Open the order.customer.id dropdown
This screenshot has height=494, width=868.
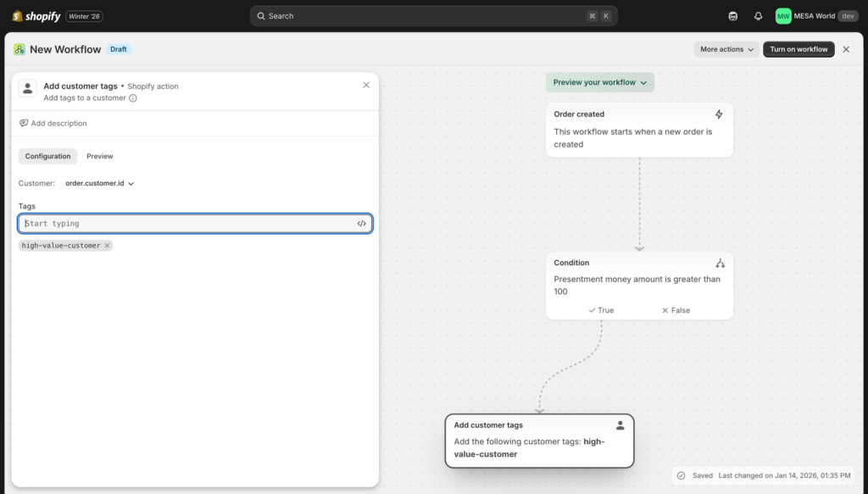(99, 183)
